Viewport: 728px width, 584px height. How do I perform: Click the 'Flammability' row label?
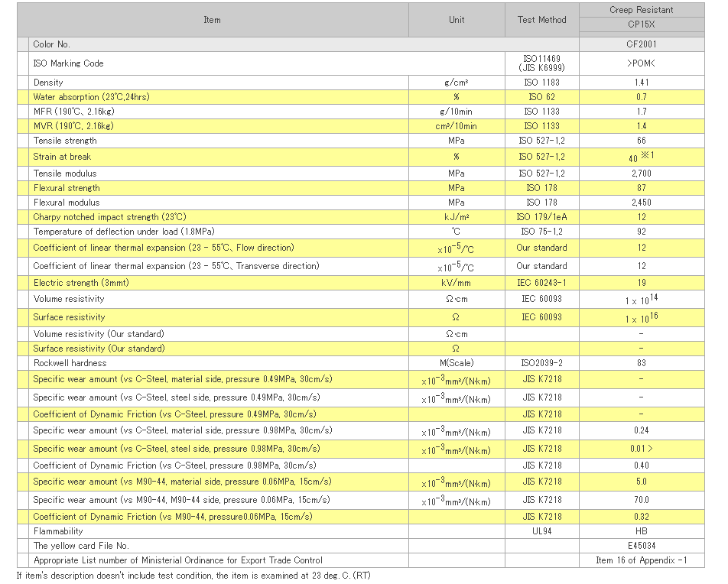[x=58, y=531]
